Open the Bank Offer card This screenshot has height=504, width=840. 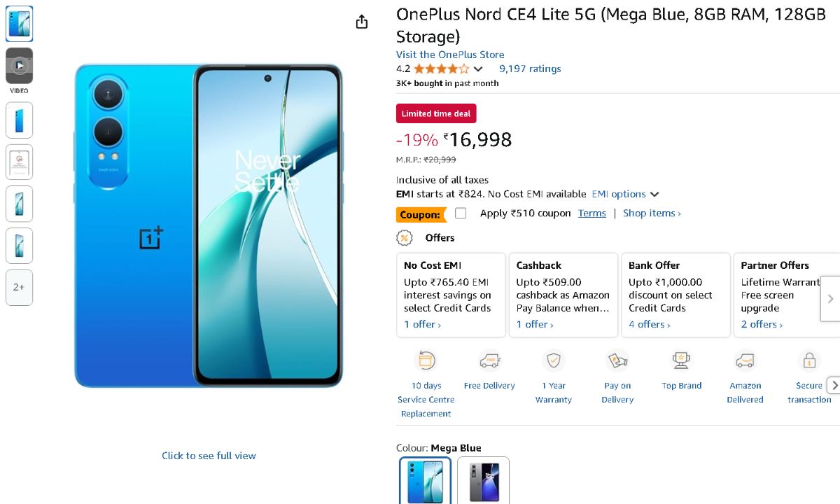point(675,295)
